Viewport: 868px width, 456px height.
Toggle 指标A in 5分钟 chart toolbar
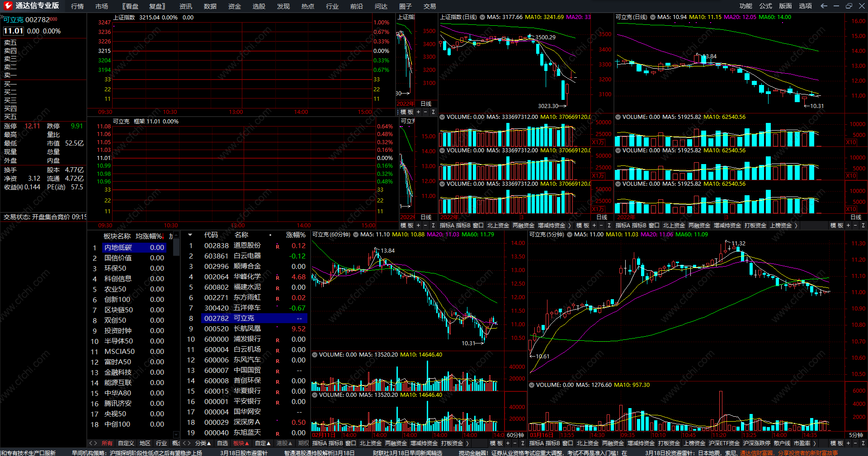coord(537,443)
